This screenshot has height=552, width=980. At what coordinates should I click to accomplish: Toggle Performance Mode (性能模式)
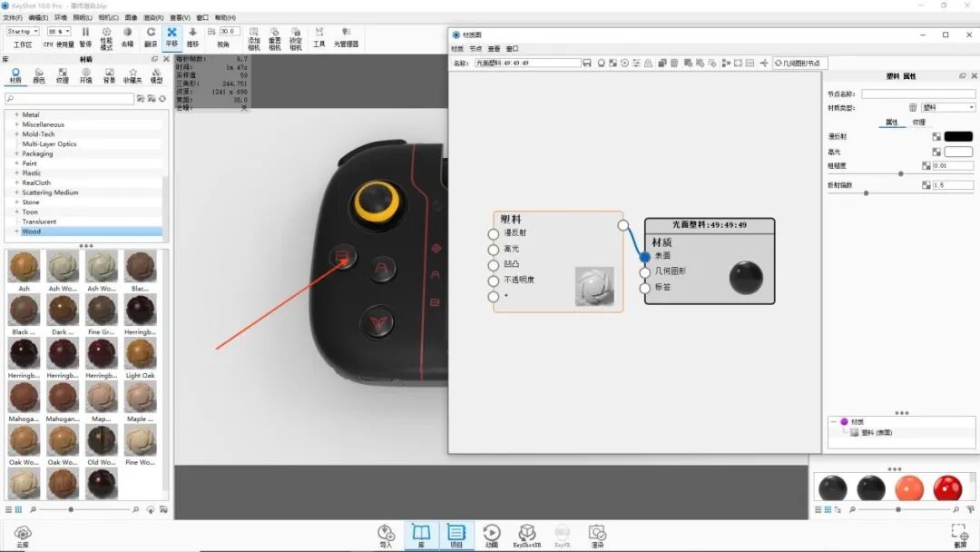coord(106,36)
